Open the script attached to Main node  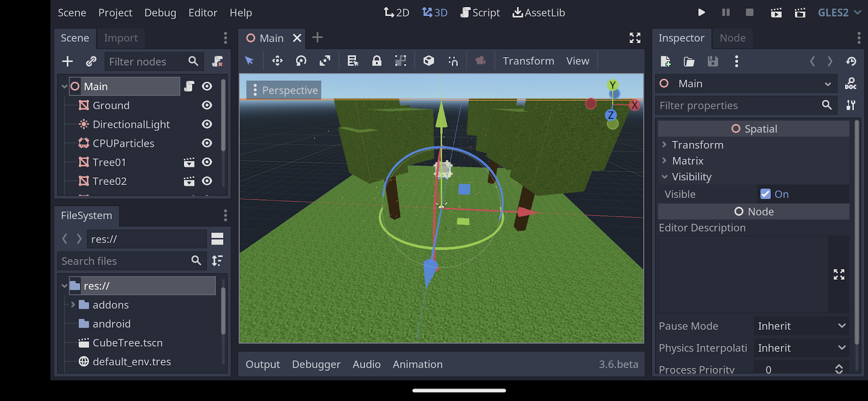pos(189,86)
